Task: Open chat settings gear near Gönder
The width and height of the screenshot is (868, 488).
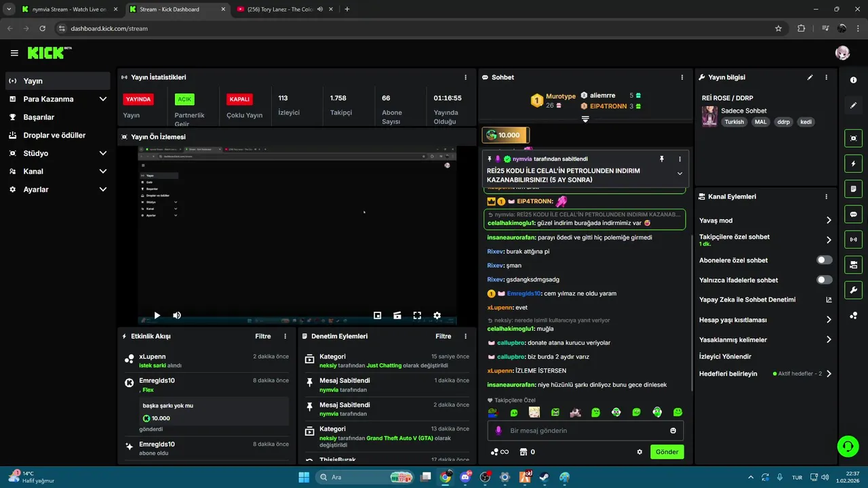Action: (x=639, y=452)
